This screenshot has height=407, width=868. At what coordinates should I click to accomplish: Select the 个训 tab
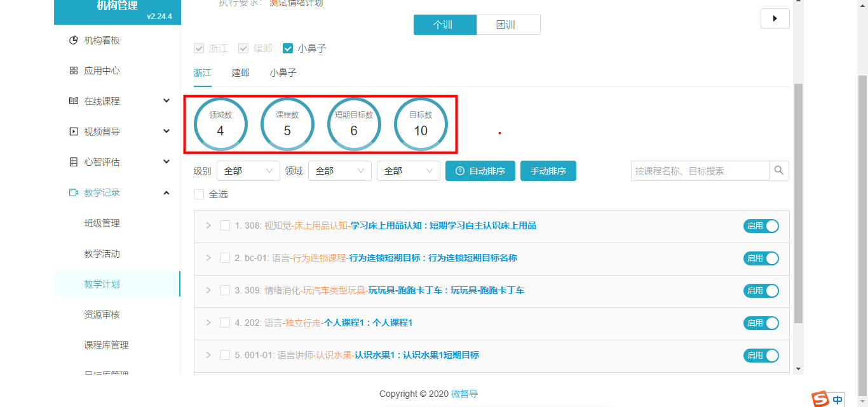click(445, 25)
